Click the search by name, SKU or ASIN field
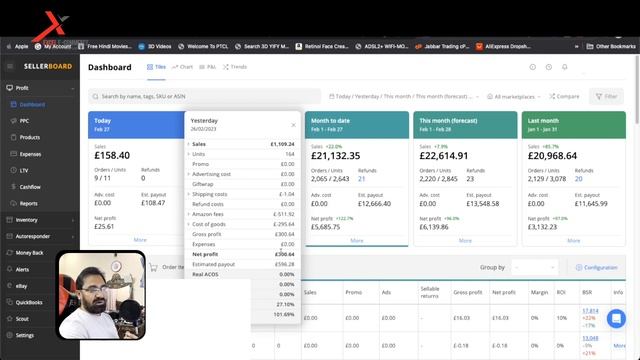The image size is (640, 360). pos(204,96)
